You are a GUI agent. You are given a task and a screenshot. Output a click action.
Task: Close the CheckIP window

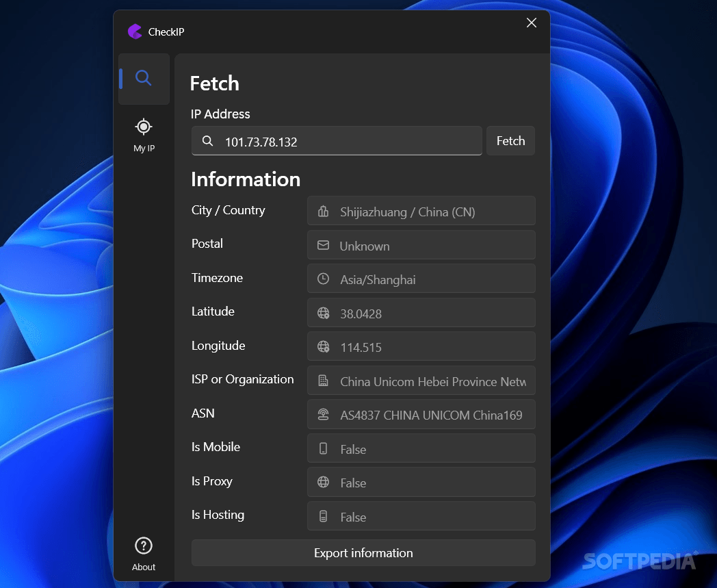(x=532, y=23)
